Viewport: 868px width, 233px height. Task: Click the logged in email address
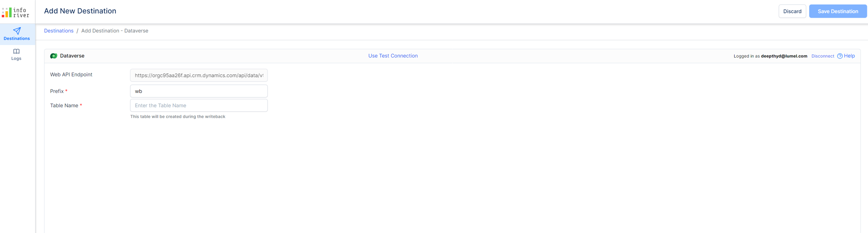tap(784, 56)
